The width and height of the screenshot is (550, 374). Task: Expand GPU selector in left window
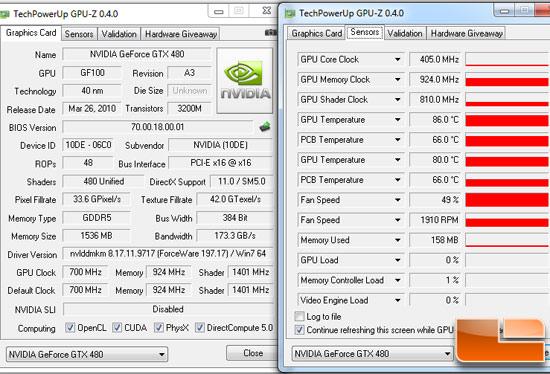(x=161, y=354)
